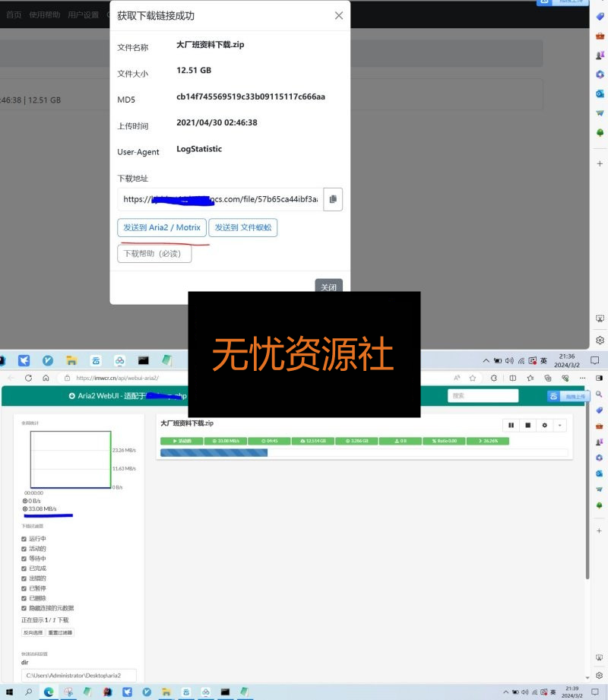The width and height of the screenshot is (608, 700).
Task: Click the 下载帮助（必读）button
Action: coord(154,253)
